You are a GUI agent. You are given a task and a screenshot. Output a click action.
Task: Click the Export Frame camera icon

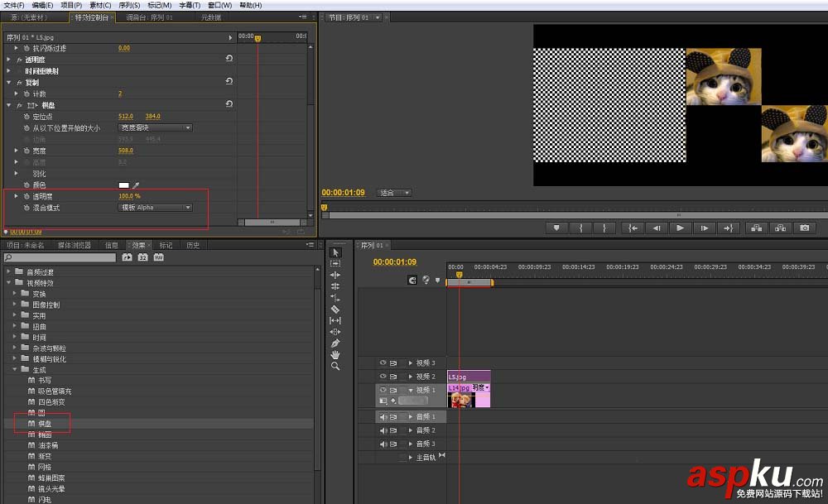(x=804, y=228)
